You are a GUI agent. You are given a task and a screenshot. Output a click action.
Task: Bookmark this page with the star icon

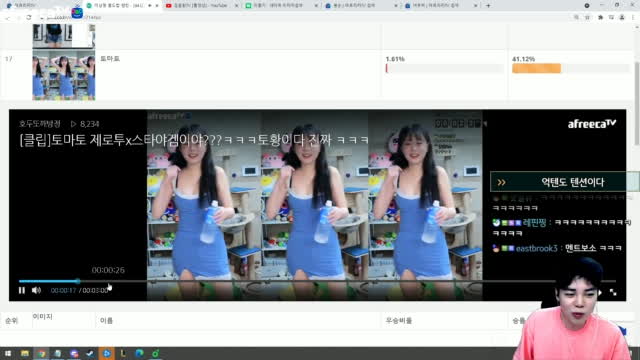click(x=587, y=18)
